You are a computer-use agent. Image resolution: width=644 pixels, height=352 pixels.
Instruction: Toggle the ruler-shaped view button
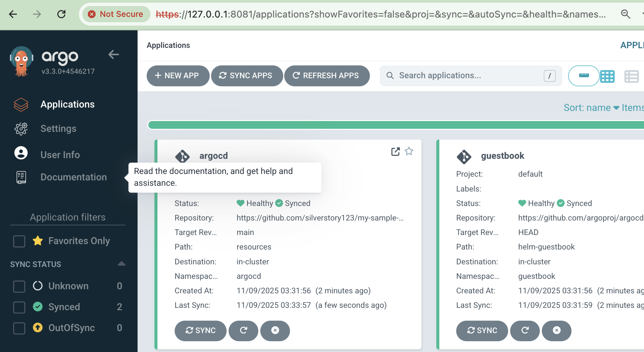[584, 76]
